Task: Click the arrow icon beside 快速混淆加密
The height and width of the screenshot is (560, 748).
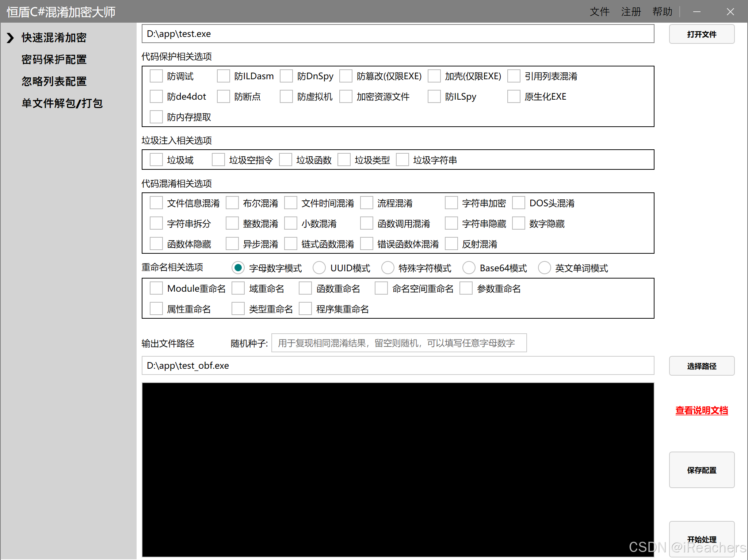Action: [x=10, y=38]
